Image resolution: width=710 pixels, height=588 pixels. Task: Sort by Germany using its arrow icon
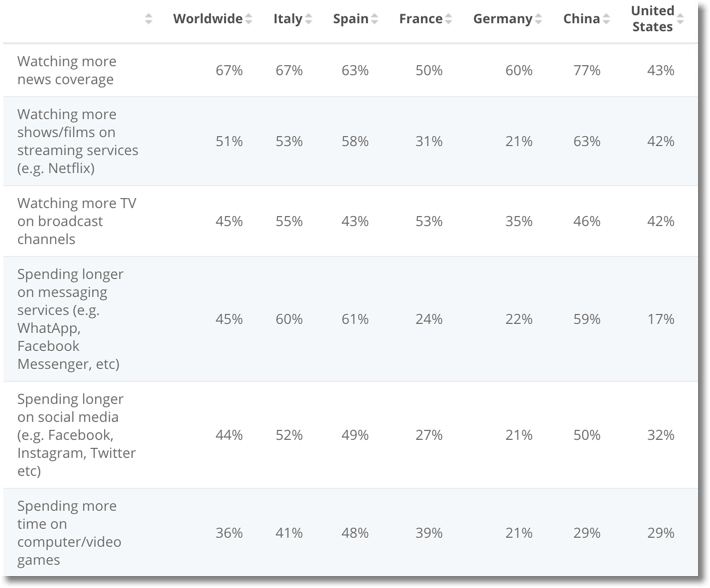[x=538, y=19]
